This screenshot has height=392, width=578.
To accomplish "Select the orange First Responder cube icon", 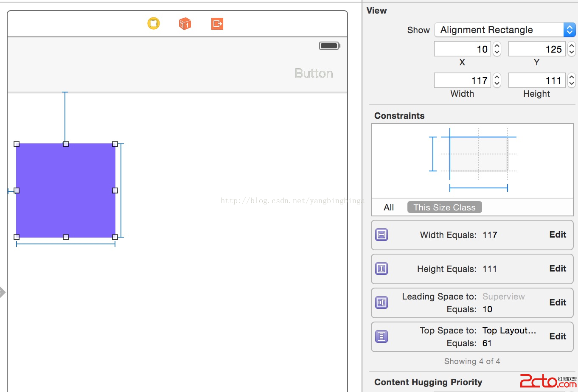I will click(x=185, y=24).
